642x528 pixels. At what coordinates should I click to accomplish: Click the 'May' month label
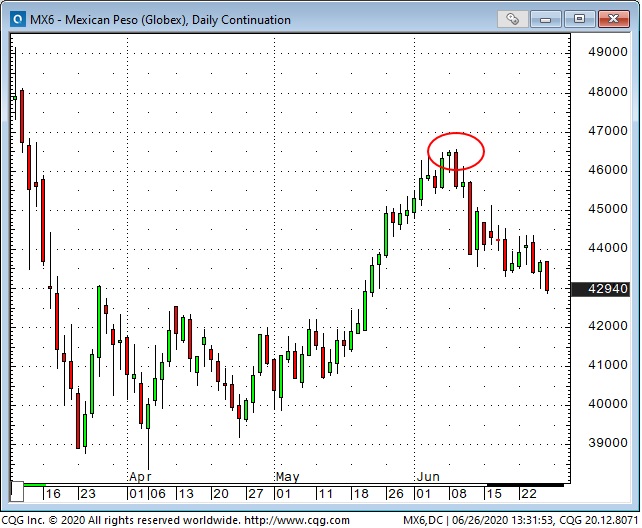287,477
